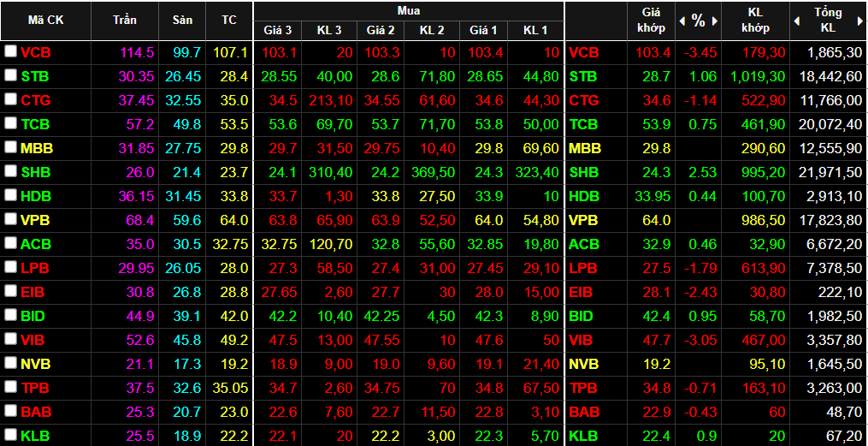The width and height of the screenshot is (868, 446).
Task: Click the right arrow beside the % header
Action: coord(714,21)
